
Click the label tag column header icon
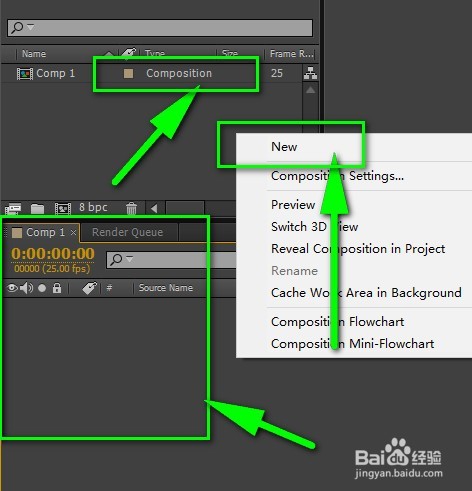(x=128, y=53)
